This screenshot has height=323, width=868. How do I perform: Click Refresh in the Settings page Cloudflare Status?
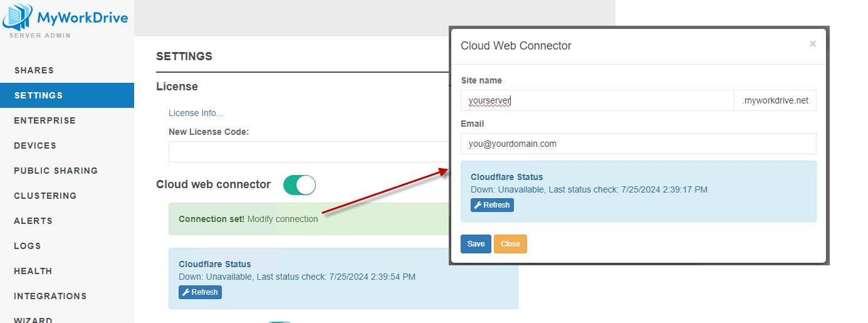200,292
